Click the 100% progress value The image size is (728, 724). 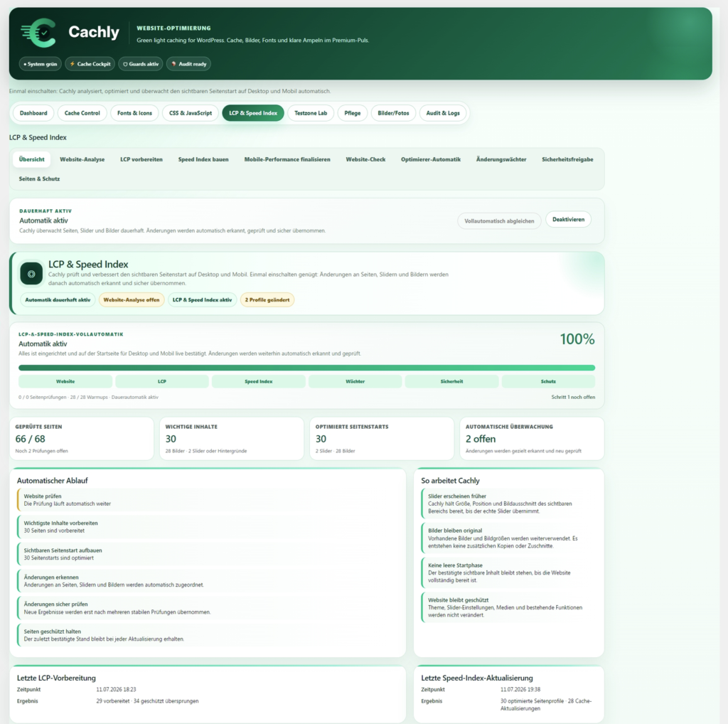coord(577,339)
